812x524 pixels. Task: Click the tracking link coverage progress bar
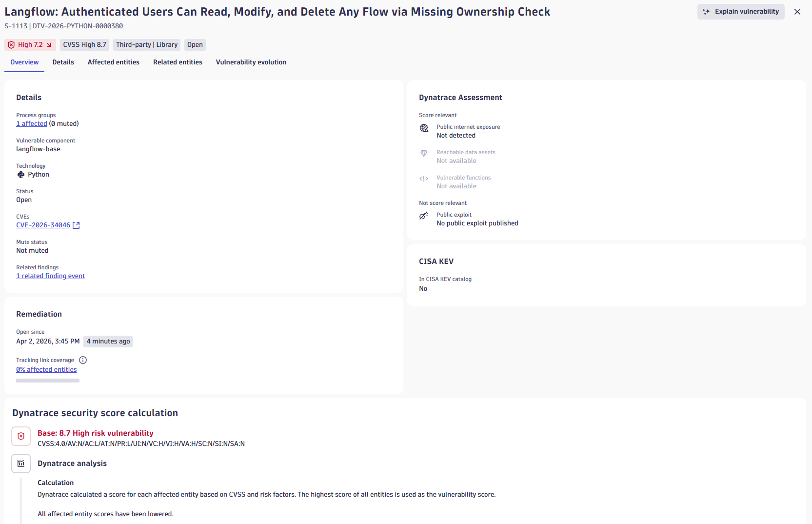48,381
